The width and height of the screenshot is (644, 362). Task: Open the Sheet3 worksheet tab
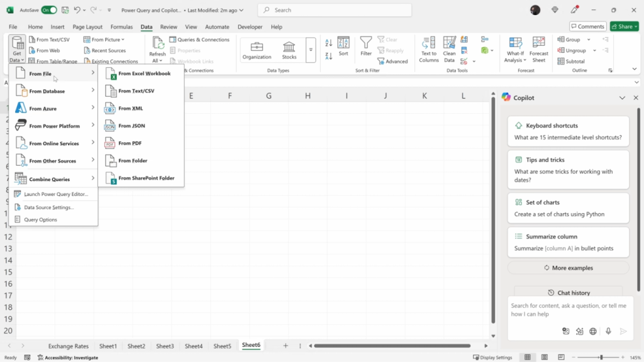pos(165,346)
